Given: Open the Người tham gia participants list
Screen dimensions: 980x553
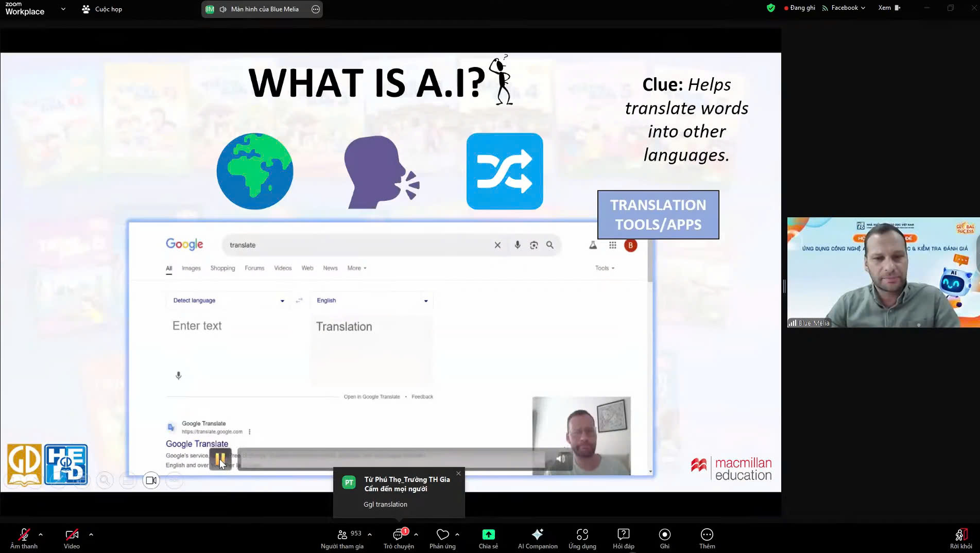Looking at the screenshot, I should (342, 538).
